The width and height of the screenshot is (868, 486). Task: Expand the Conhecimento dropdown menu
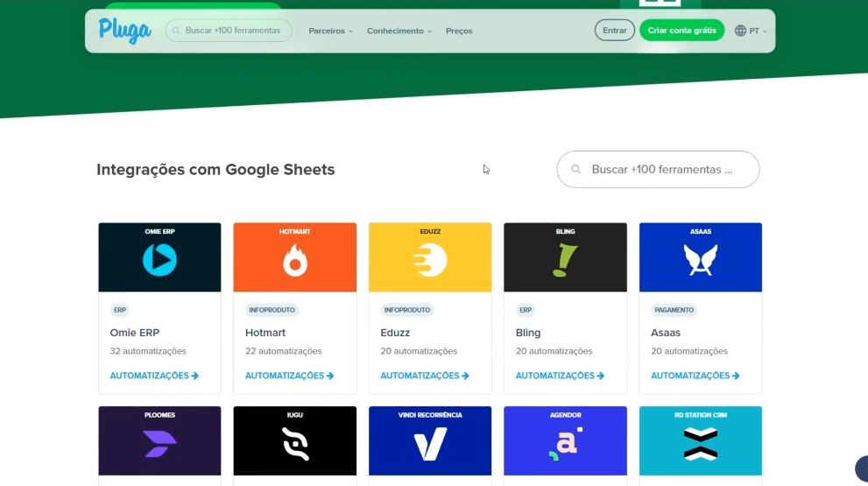(399, 31)
